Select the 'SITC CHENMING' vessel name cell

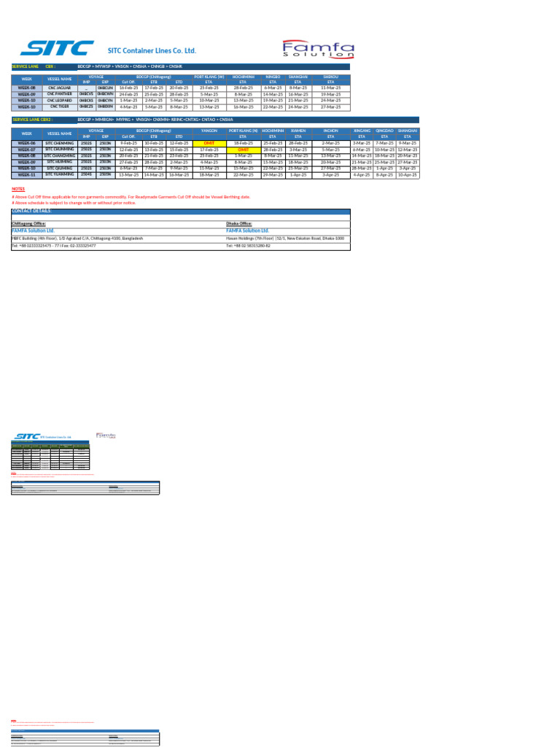[x=60, y=144]
